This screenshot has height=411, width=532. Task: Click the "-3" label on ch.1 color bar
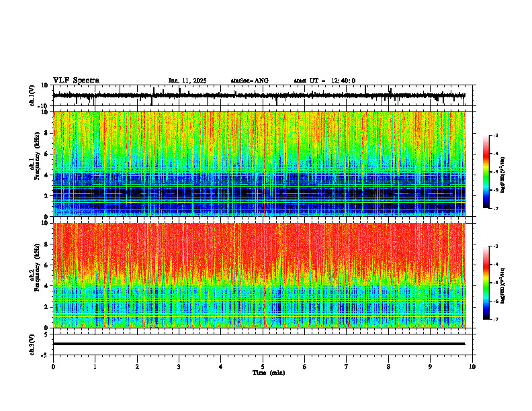(496, 136)
